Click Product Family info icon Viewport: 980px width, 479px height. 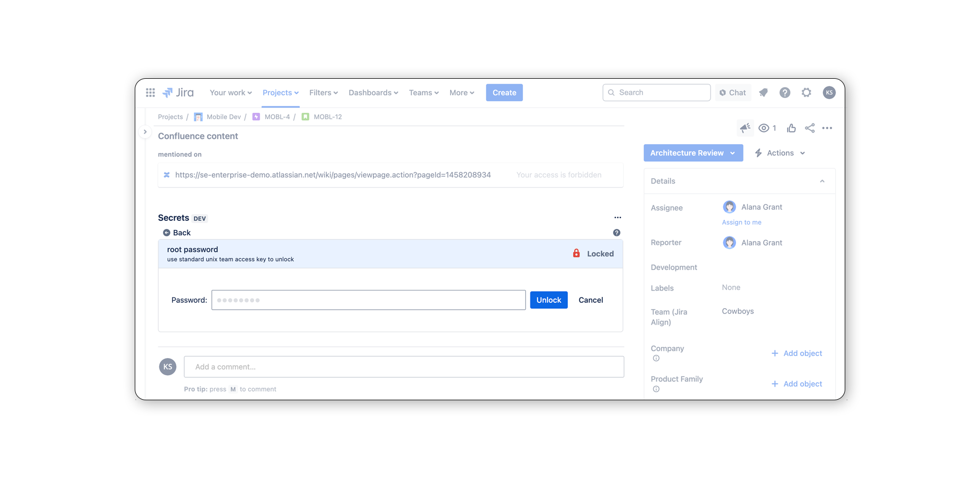click(x=656, y=389)
